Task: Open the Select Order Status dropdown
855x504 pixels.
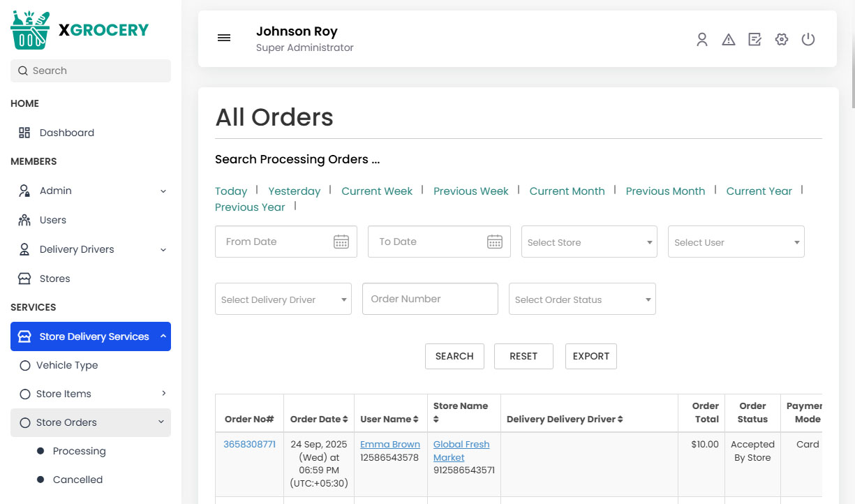Action: pyautogui.click(x=582, y=299)
